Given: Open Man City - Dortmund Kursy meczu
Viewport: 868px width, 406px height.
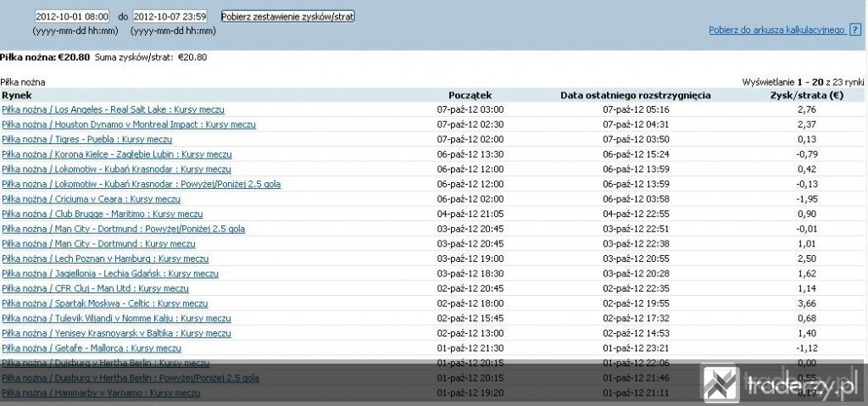Looking at the screenshot, I should click(x=98, y=244).
